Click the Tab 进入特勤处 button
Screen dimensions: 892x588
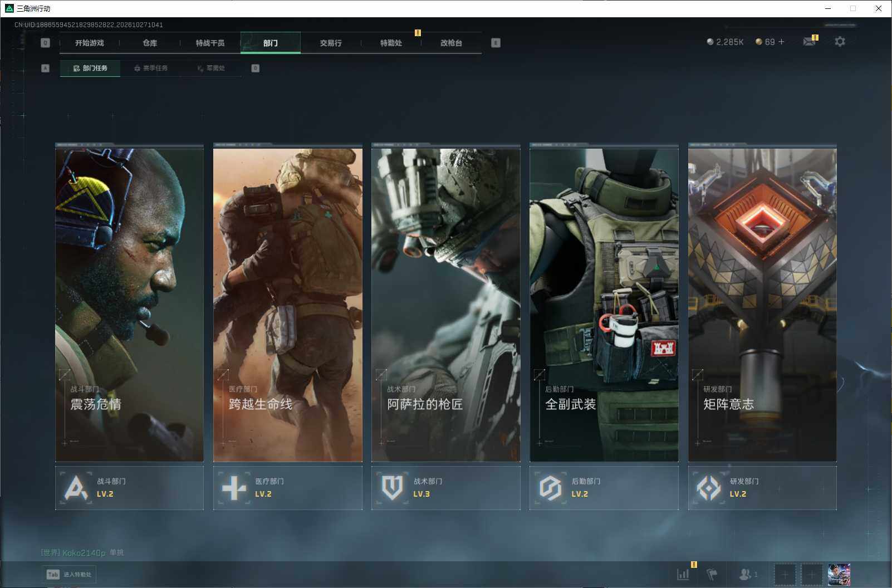click(70, 574)
